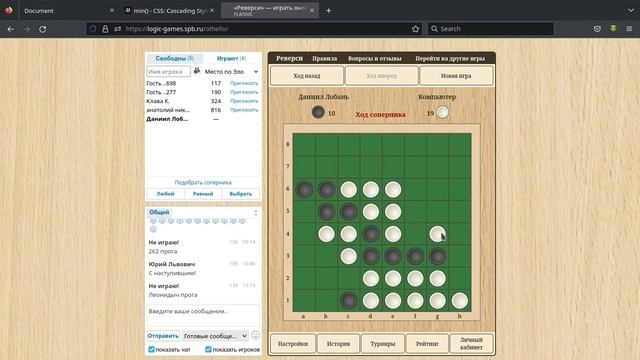This screenshot has height=360, width=640.
Task: Send the chat message with 'Отправить'
Action: coord(163,336)
